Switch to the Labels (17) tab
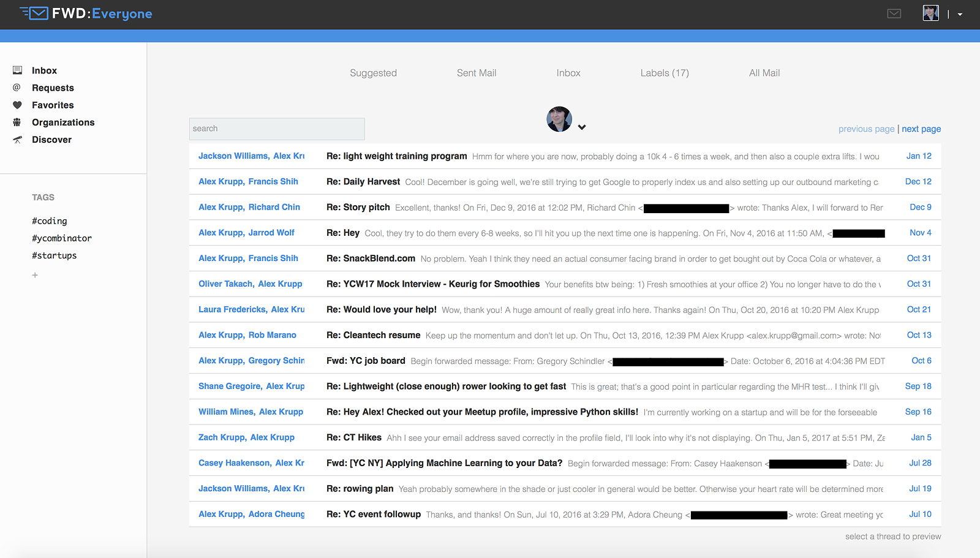 [x=665, y=73]
